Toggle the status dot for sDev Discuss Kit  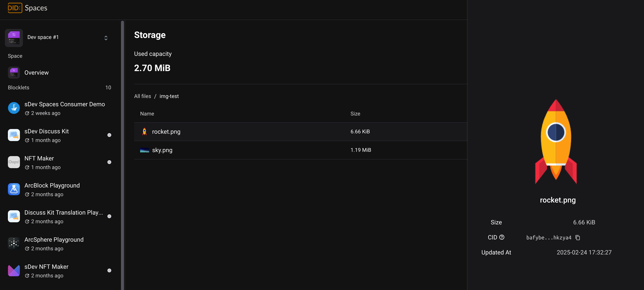(109, 135)
